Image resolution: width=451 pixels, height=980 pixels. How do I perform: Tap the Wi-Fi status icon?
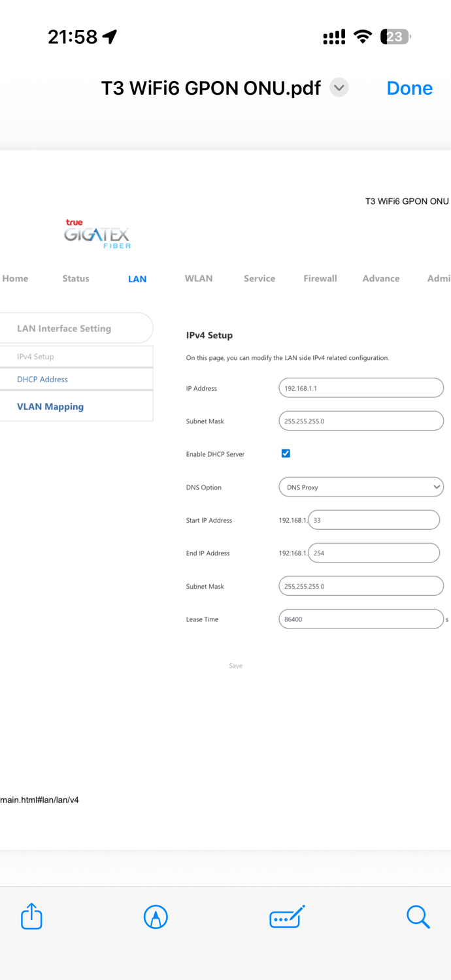(x=363, y=37)
